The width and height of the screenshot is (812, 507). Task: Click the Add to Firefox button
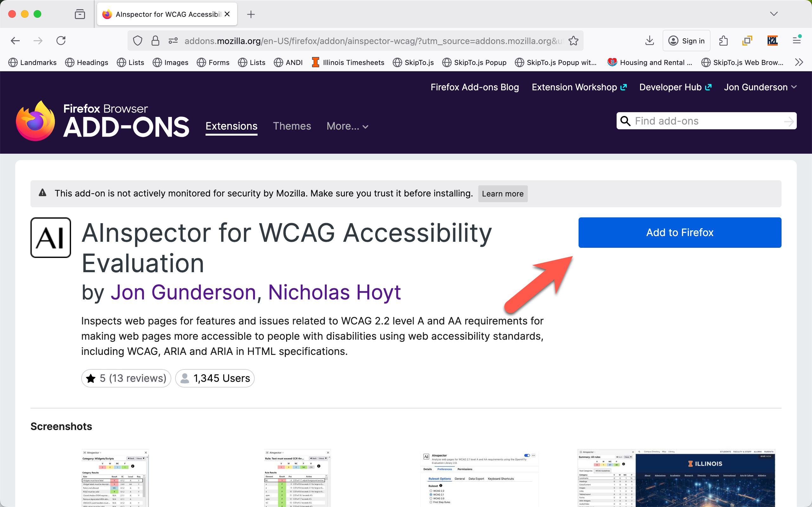[x=679, y=232]
